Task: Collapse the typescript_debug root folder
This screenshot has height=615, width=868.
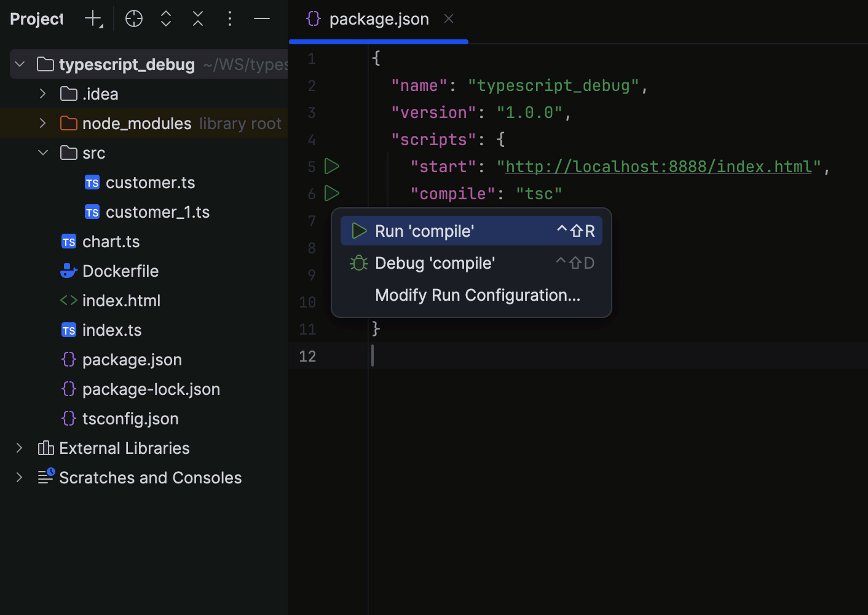Action: (20, 64)
